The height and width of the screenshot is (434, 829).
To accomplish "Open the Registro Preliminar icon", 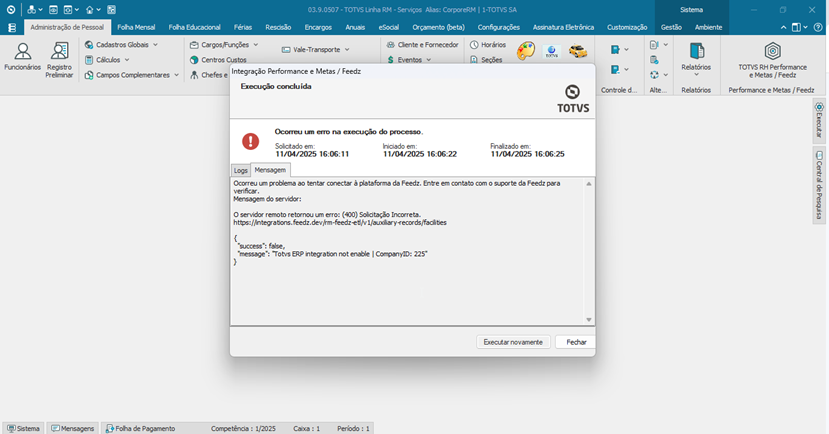I will point(59,51).
